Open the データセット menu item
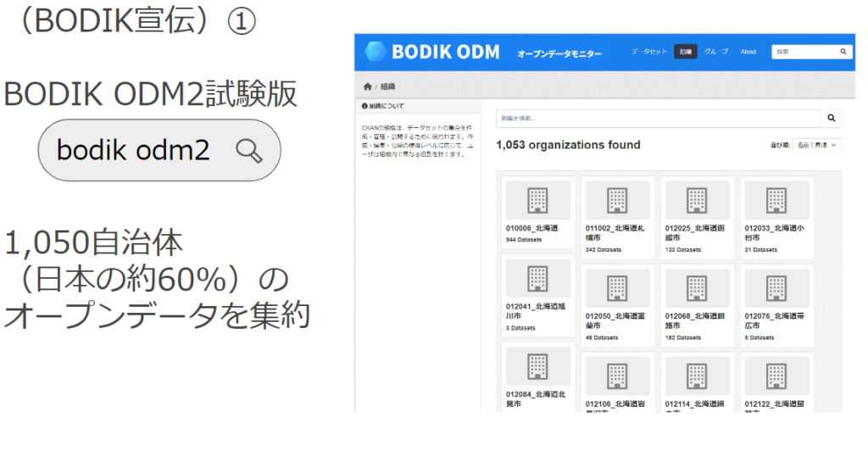The width and height of the screenshot is (868, 456). pyautogui.click(x=649, y=52)
